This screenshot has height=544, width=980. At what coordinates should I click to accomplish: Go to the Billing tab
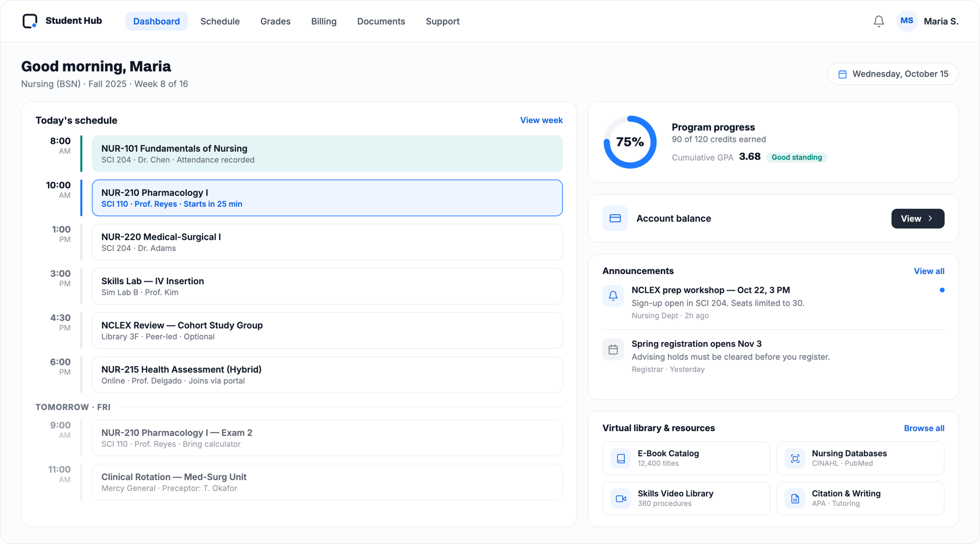click(324, 21)
